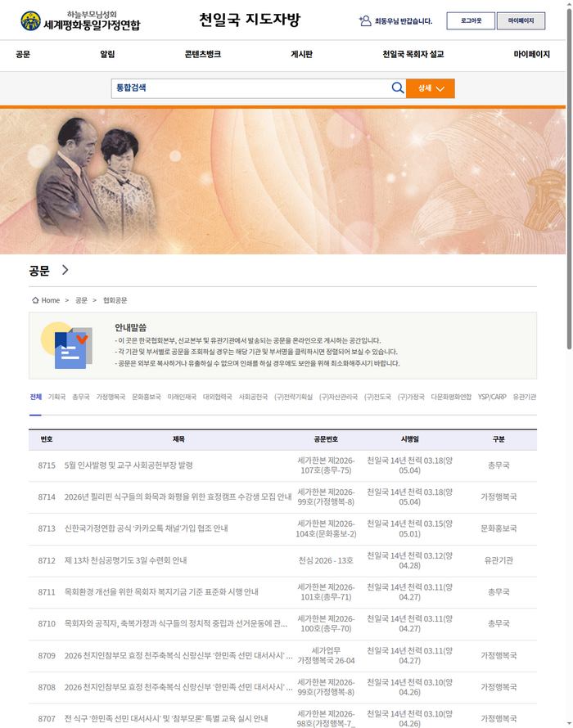Select the 가정행복국 department tab
This screenshot has width=573, height=728.
click(111, 397)
